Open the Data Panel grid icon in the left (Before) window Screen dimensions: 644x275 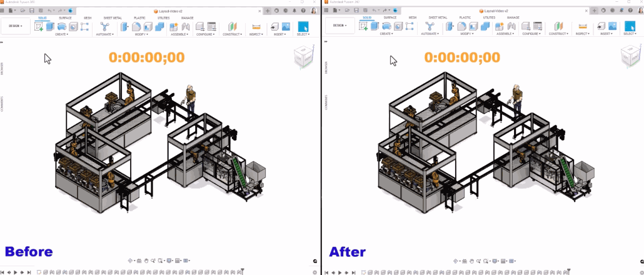[2, 11]
